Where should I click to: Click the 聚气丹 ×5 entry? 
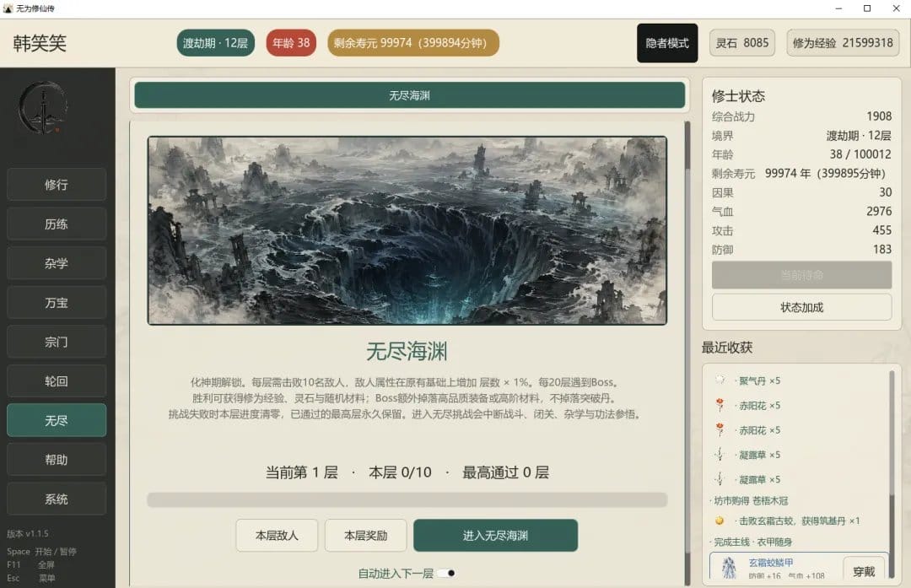tap(759, 380)
